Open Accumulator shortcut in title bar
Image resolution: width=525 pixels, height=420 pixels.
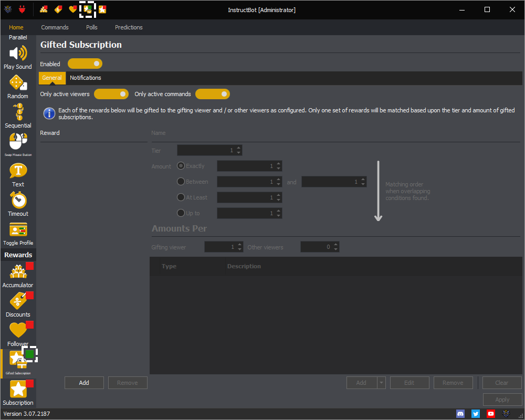(x=44, y=9)
